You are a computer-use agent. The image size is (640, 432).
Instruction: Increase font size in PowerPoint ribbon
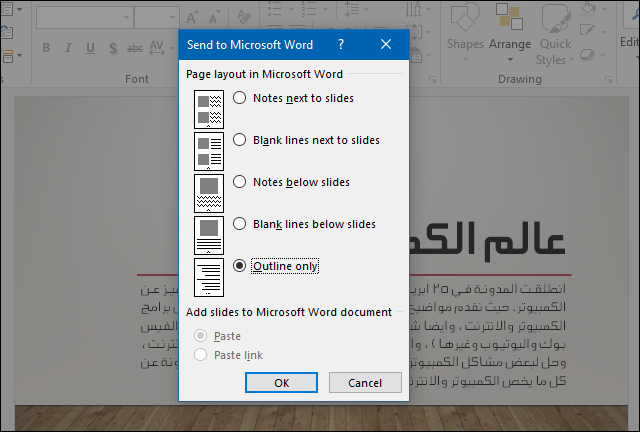coord(191,18)
